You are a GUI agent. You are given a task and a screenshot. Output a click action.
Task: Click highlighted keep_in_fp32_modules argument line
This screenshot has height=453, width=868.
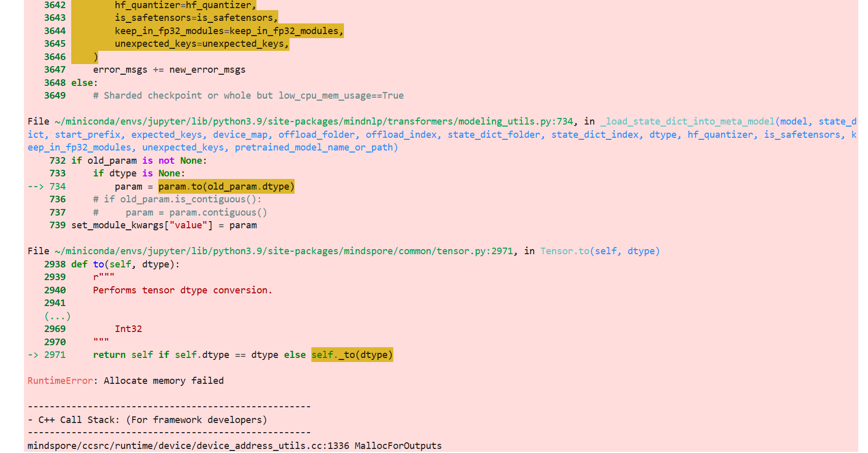228,31
